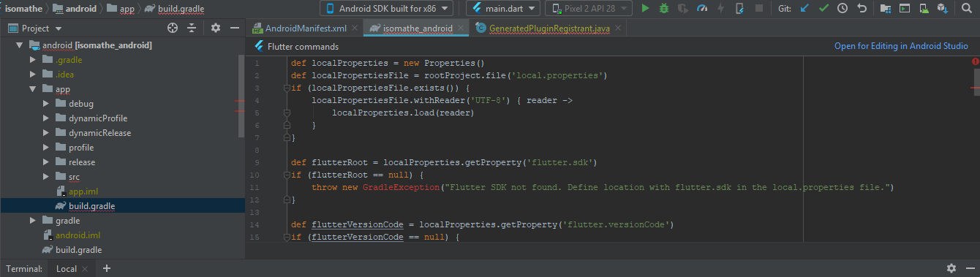Fold the code block at line 15
The image size is (980, 277).
click(287, 238)
